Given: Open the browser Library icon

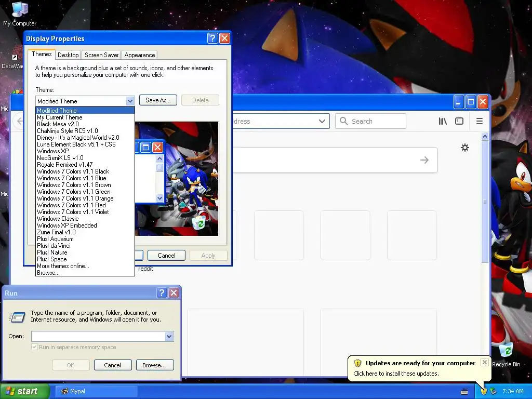Looking at the screenshot, I should coord(443,121).
